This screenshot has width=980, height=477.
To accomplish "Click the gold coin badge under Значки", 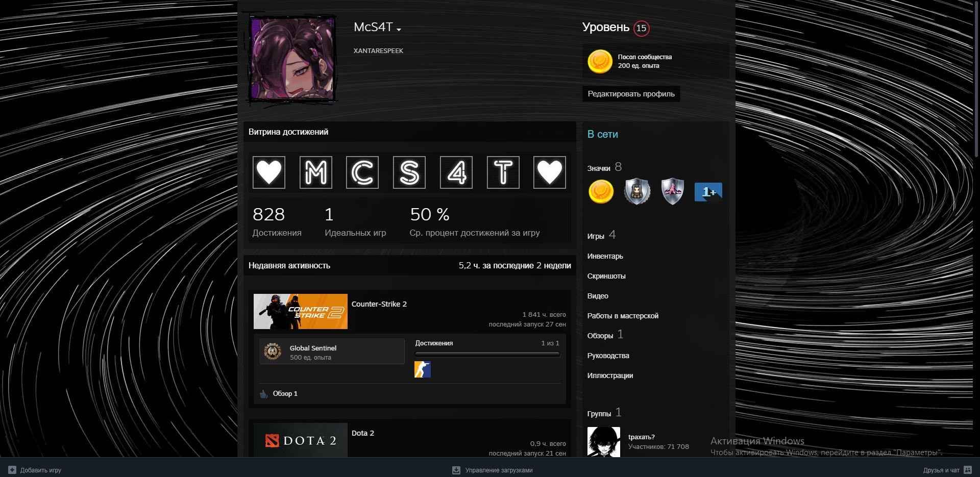I will [x=601, y=192].
